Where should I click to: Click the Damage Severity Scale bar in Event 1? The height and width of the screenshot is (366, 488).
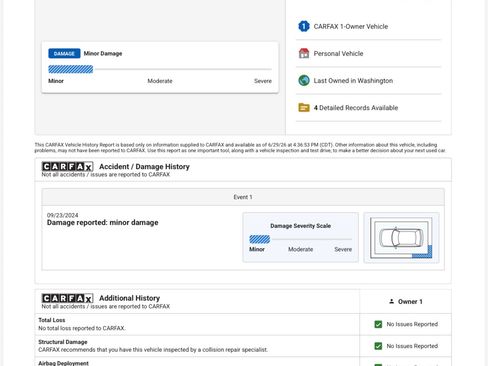300,239
